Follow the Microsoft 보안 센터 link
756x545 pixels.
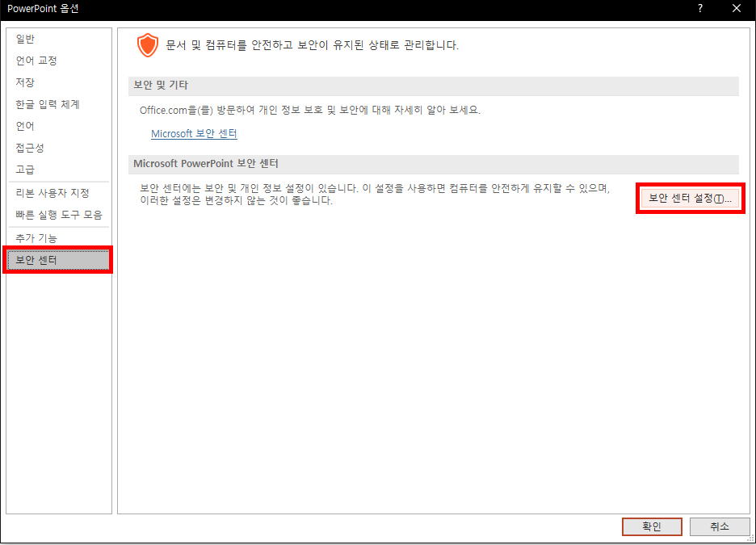[x=194, y=133]
